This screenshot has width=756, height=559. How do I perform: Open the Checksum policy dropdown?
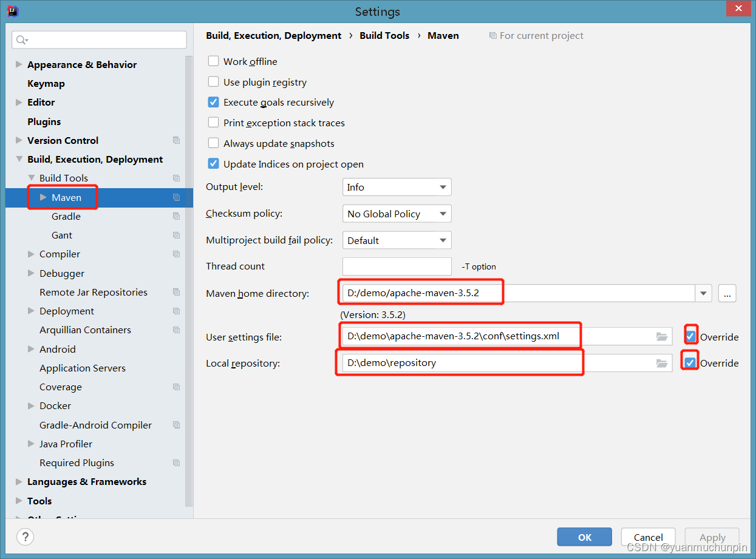pos(397,214)
